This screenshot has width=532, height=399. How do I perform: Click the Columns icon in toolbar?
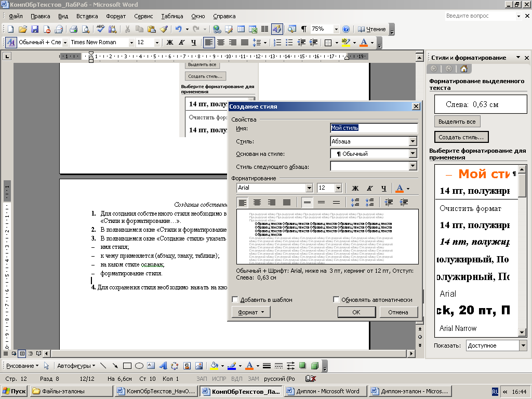264,30
